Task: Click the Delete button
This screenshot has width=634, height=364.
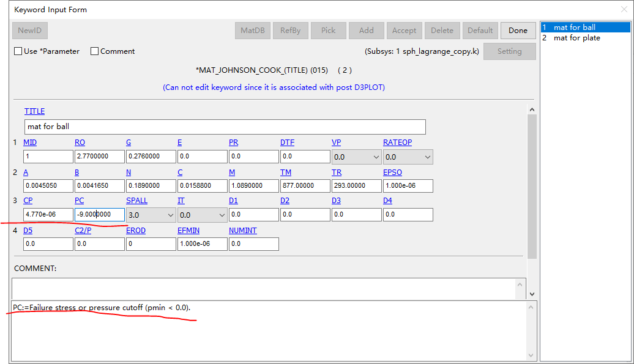Action: 442,30
